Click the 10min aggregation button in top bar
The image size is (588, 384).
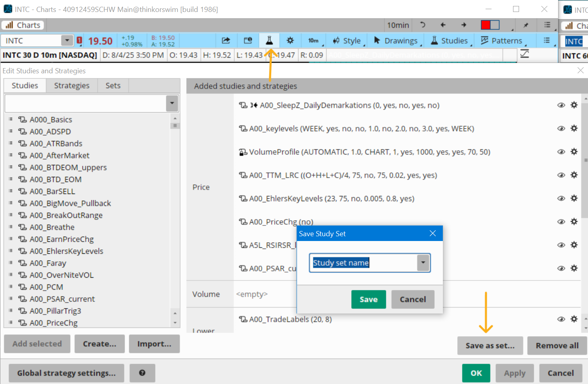(x=398, y=25)
